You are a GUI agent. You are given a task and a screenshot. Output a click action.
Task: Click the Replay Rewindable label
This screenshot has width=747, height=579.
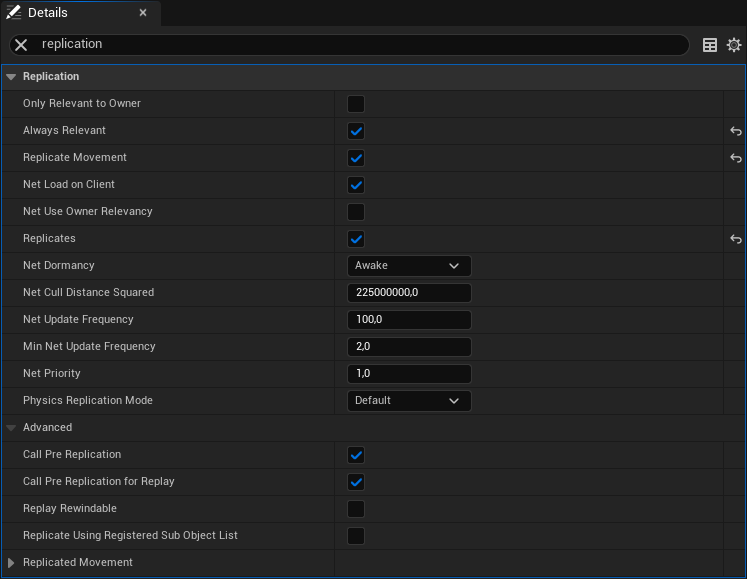(x=70, y=508)
